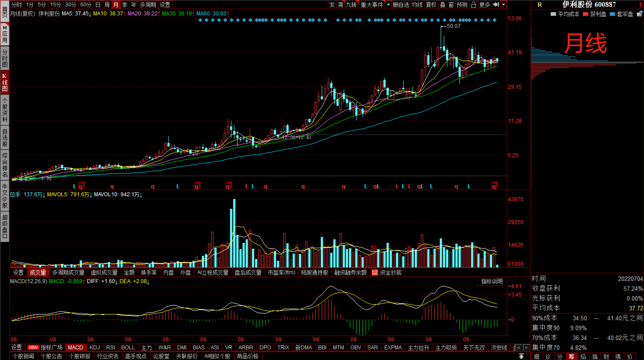This screenshot has height=360, width=644.
Task: Click the red 获利盘 color legend swatch
Action: coord(585,14)
